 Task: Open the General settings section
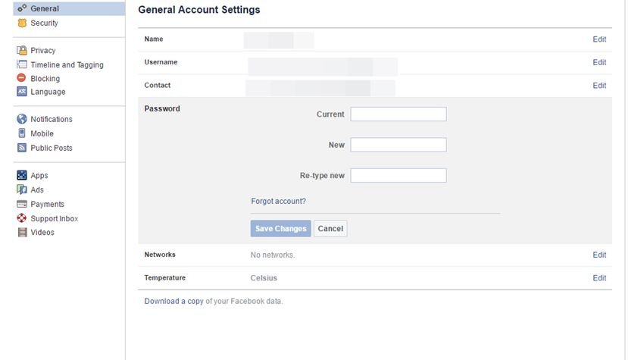coord(69,8)
